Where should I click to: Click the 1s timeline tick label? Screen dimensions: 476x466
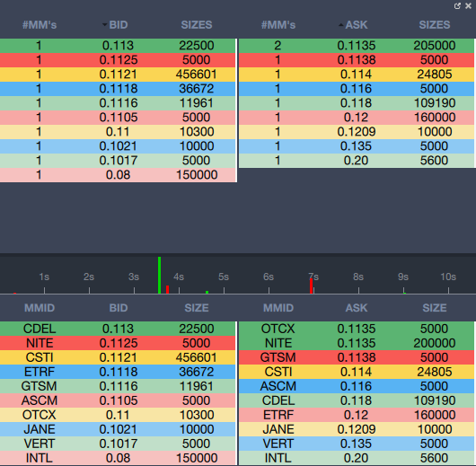point(44,277)
